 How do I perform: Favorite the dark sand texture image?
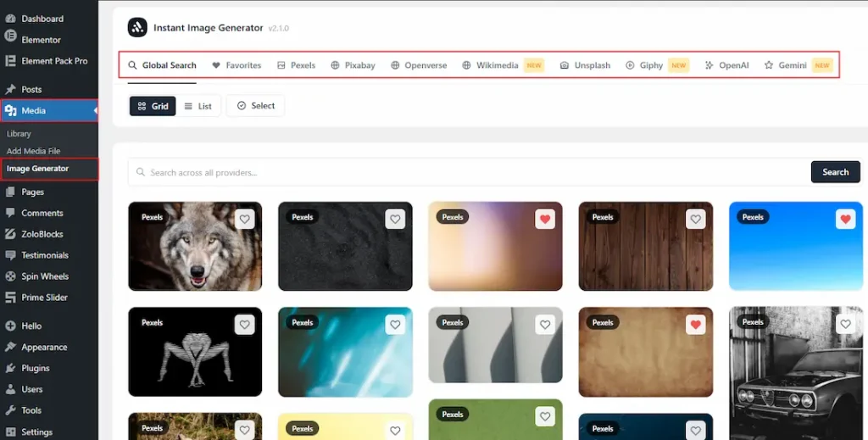tap(395, 220)
